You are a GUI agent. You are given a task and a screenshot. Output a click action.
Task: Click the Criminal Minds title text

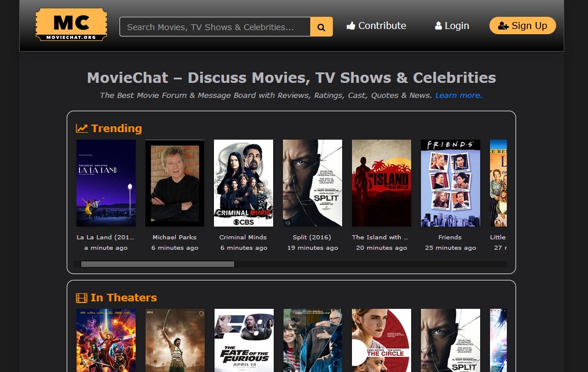243,237
